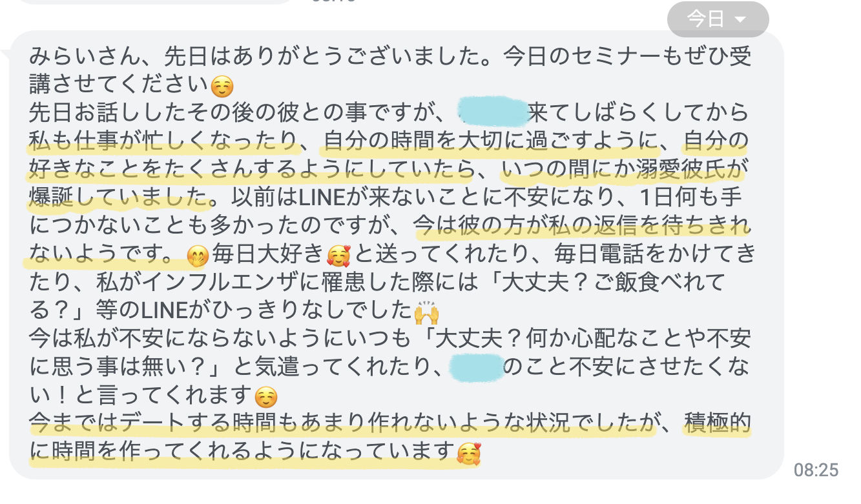Click the hearts-face emoji ending the message
861x504 pixels.
pos(469,452)
